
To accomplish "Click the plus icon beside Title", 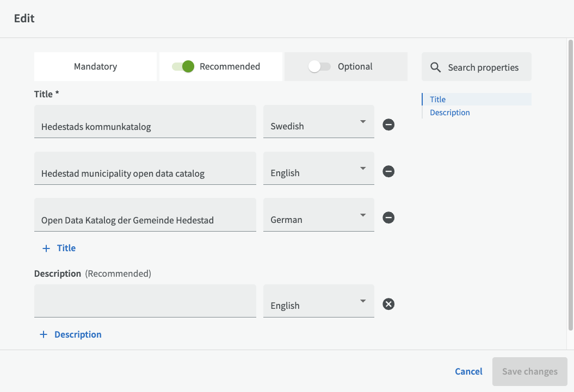I will click(x=46, y=248).
